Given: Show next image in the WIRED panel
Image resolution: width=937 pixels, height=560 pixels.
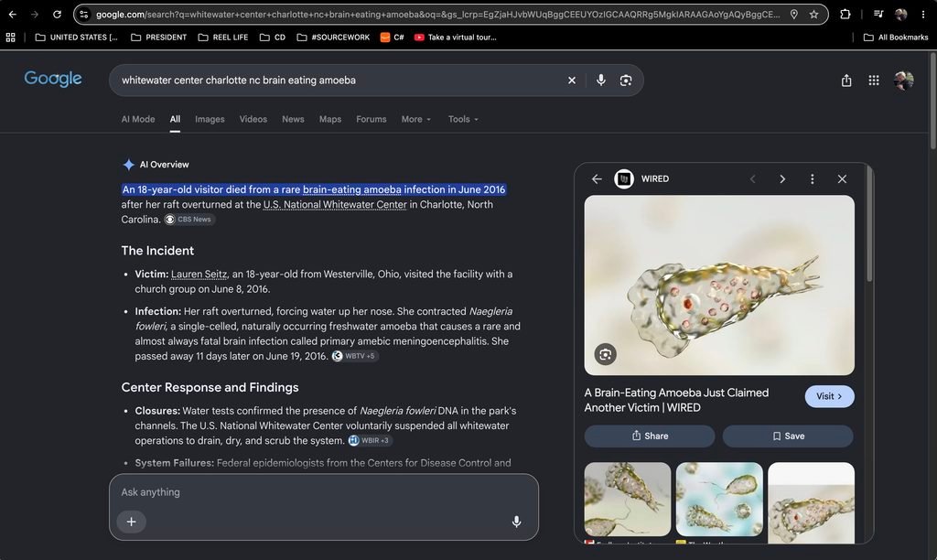Looking at the screenshot, I should 782,178.
